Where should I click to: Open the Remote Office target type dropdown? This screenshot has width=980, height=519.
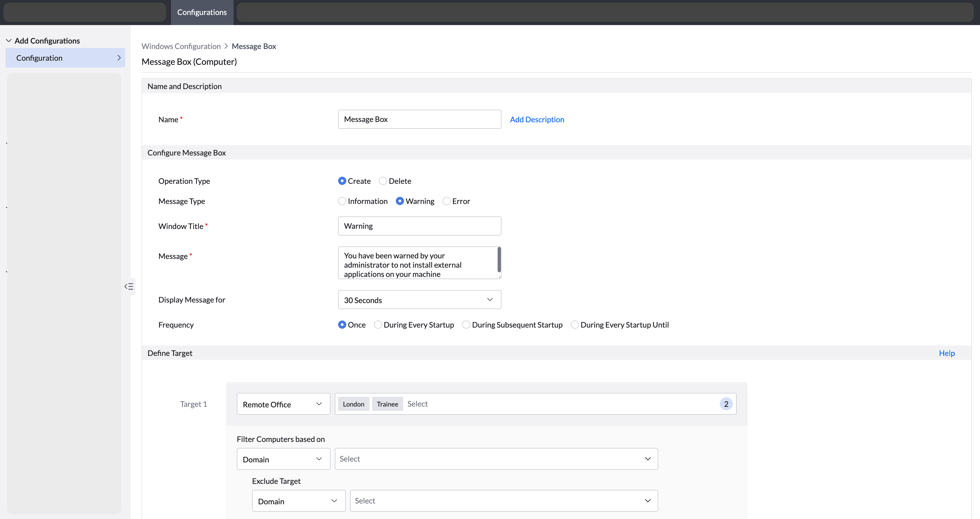pyautogui.click(x=283, y=404)
